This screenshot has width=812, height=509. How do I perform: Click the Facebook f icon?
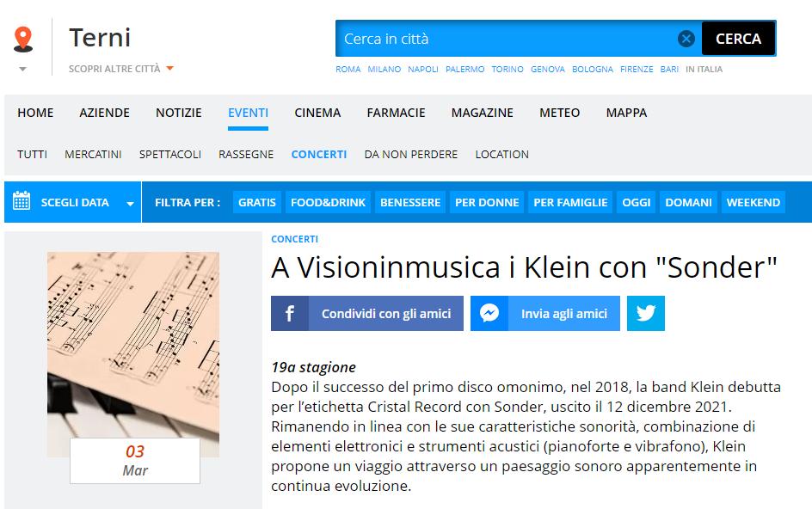[x=290, y=313]
